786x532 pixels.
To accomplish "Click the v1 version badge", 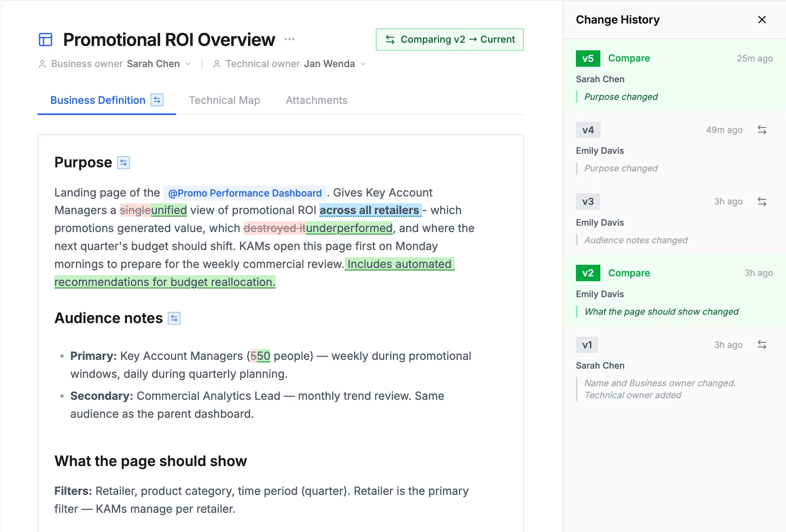I will coord(587,345).
